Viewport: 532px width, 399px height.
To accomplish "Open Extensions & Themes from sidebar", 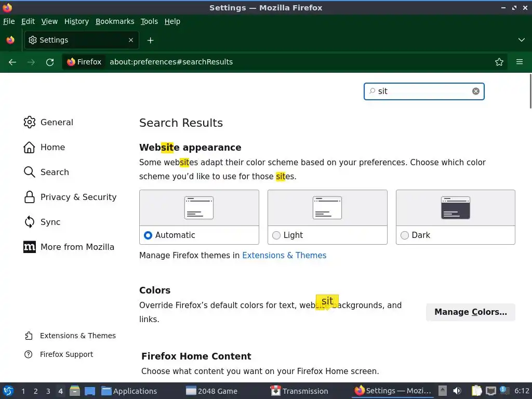I will [x=70, y=336].
